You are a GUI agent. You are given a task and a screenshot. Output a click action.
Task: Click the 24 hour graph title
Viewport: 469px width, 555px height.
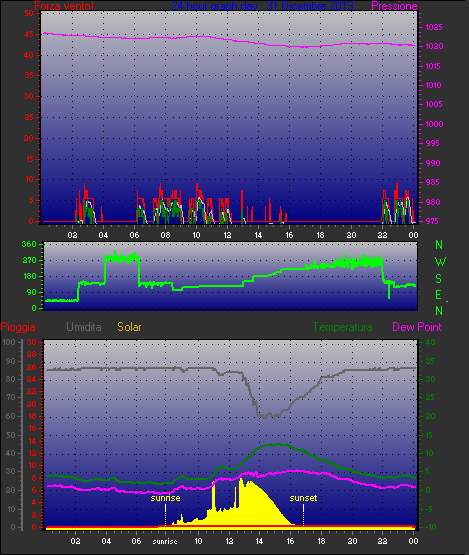[262, 6]
